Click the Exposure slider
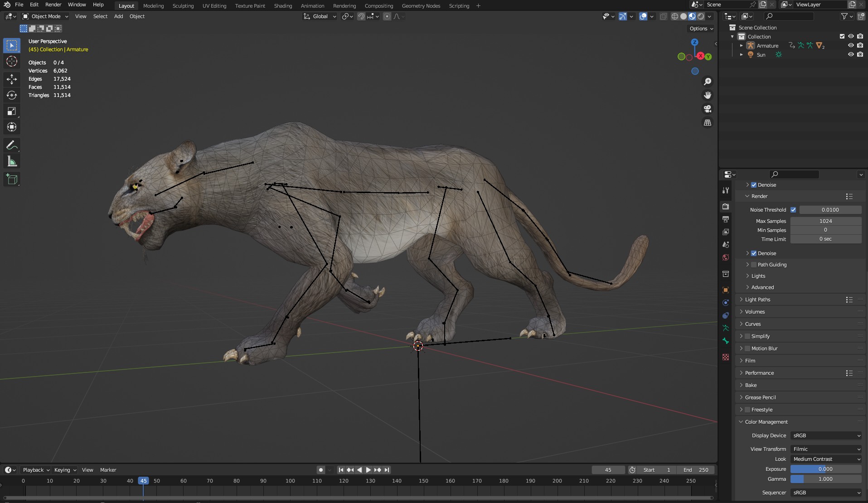 825,469
